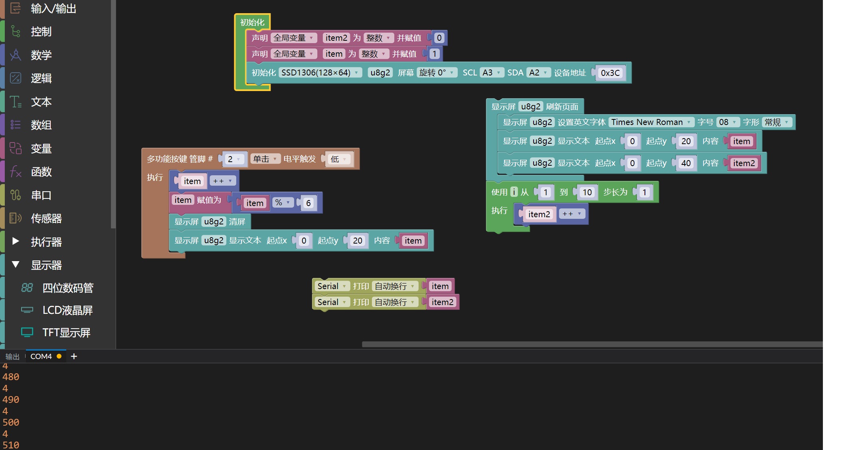The height and width of the screenshot is (450, 868).
Task: Open the 数组 (Array) list icon
Action: (15, 125)
